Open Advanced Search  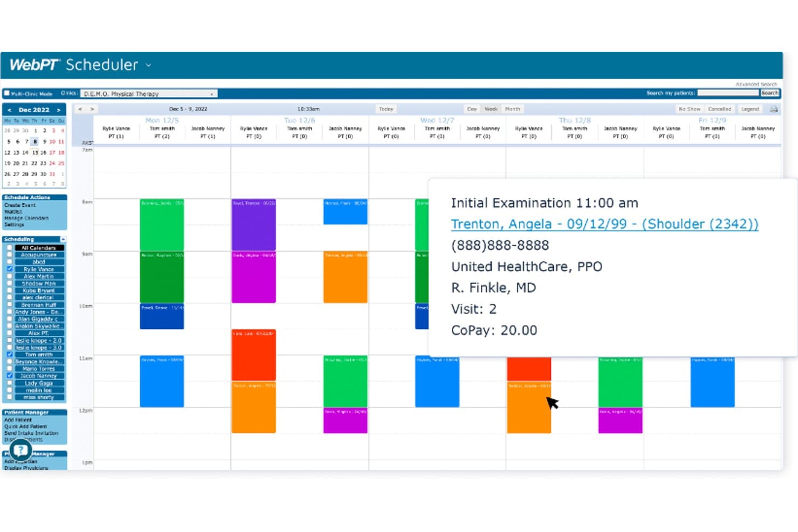click(756, 84)
